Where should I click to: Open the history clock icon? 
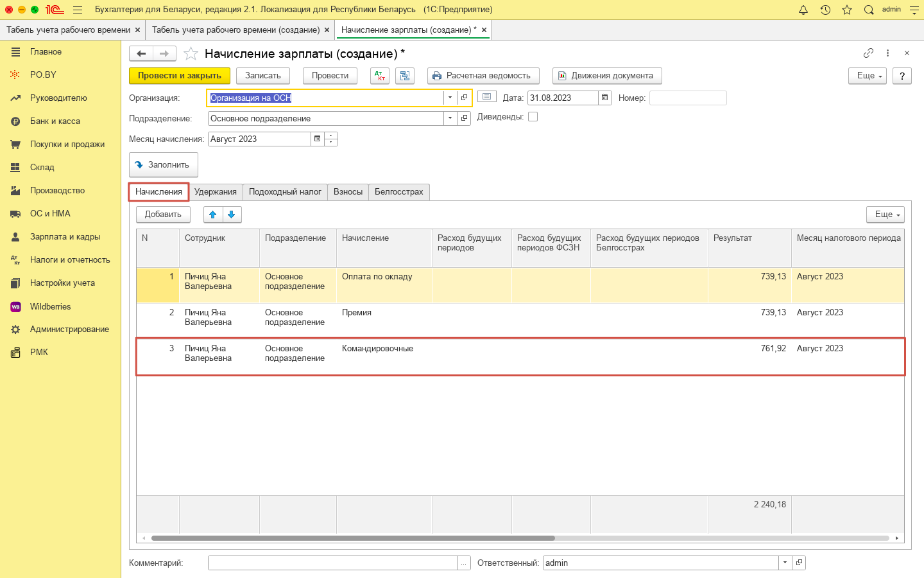tap(825, 10)
